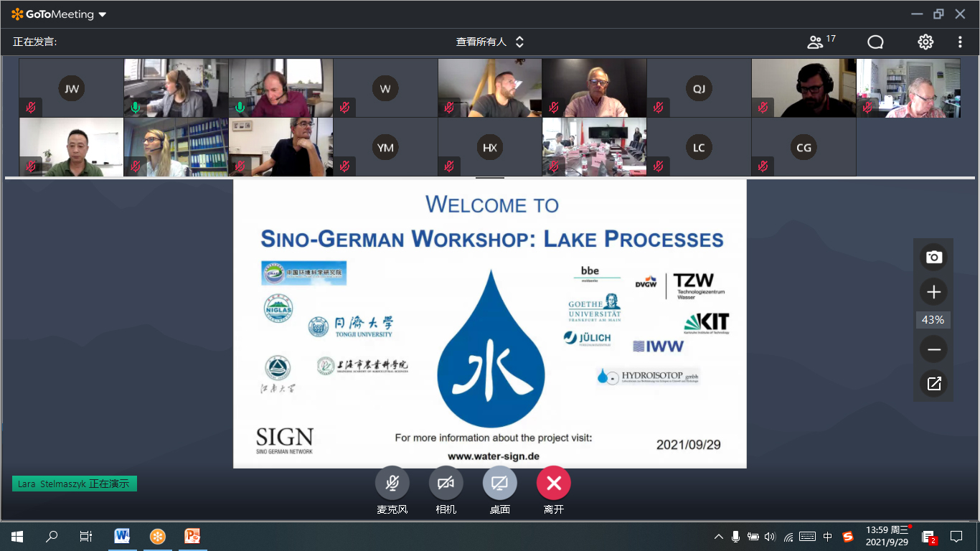Click the system tray microphone icon
The width and height of the screenshot is (980, 551).
point(735,537)
